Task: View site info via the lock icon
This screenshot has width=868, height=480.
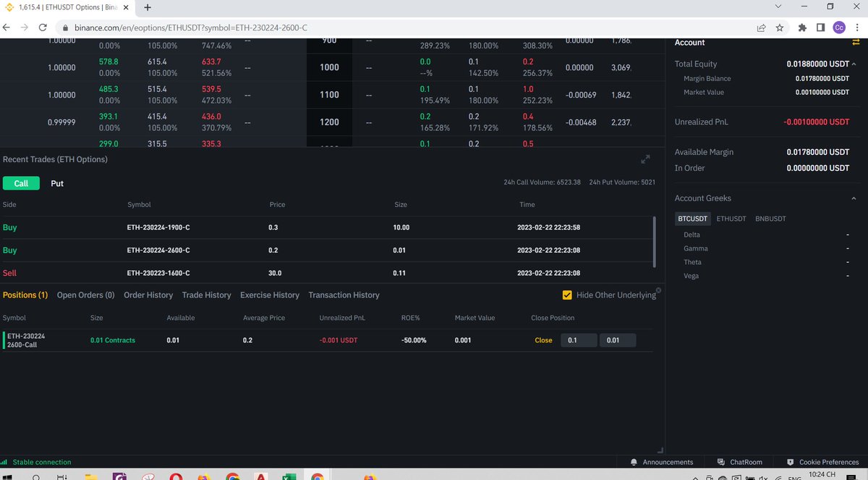Action: pos(65,28)
